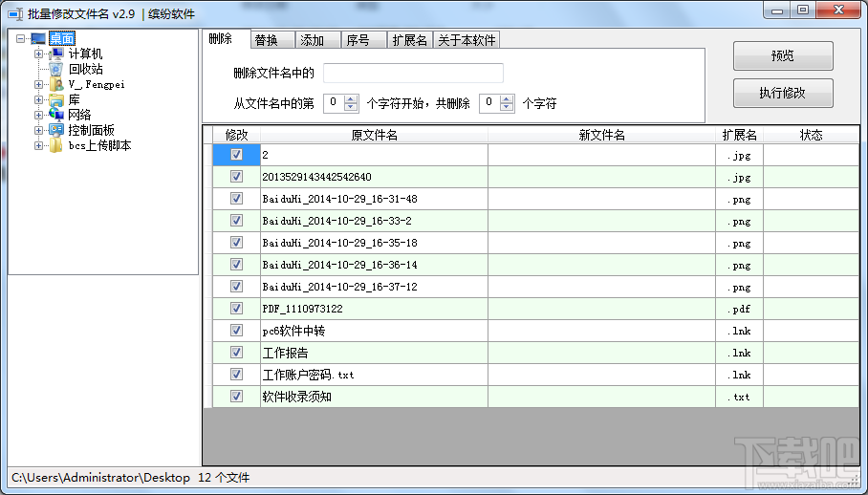
Task: Click the 库 libraries icon
Action: pyautogui.click(x=55, y=99)
